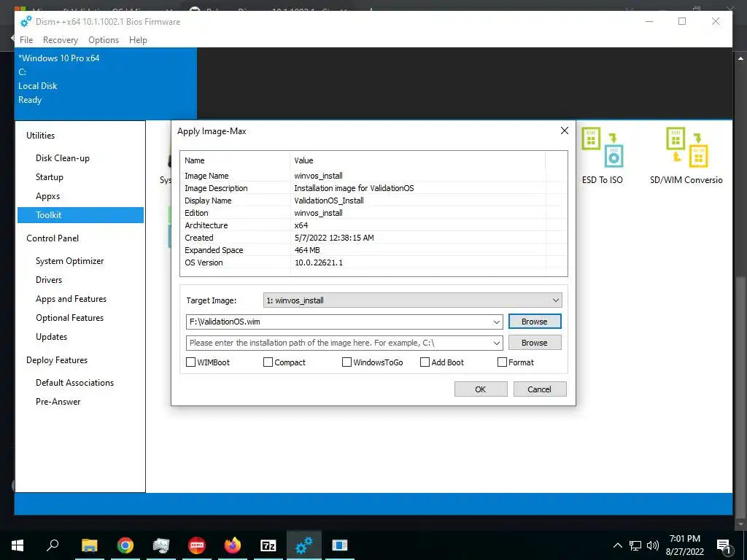
Task: Select the OS Version row value 10.0.22621.1
Action: click(x=319, y=262)
